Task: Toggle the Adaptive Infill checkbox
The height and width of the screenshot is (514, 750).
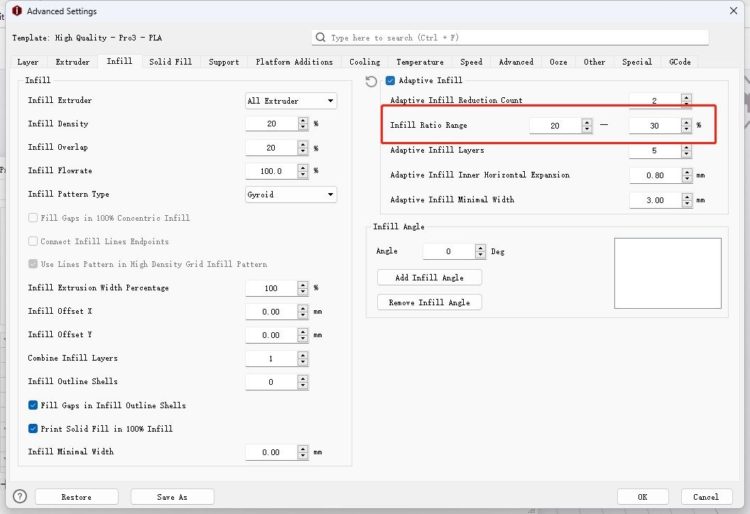Action: 390,80
